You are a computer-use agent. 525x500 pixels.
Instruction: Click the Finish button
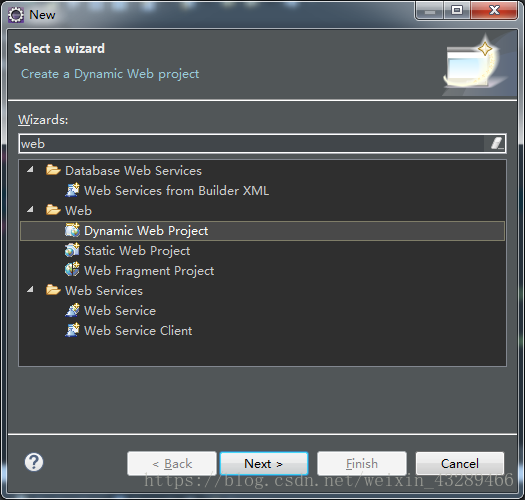[362, 463]
